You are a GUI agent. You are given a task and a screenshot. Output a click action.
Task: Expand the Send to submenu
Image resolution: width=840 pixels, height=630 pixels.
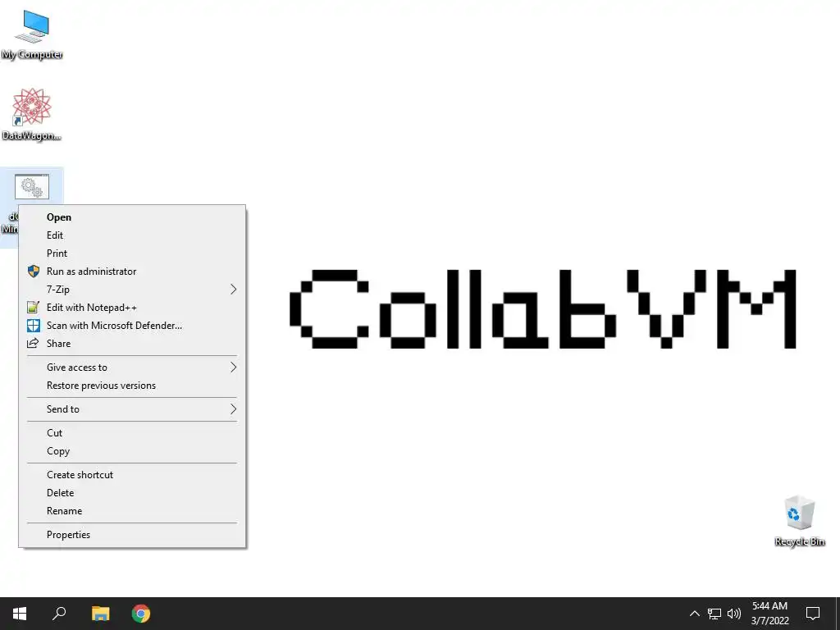pos(132,409)
